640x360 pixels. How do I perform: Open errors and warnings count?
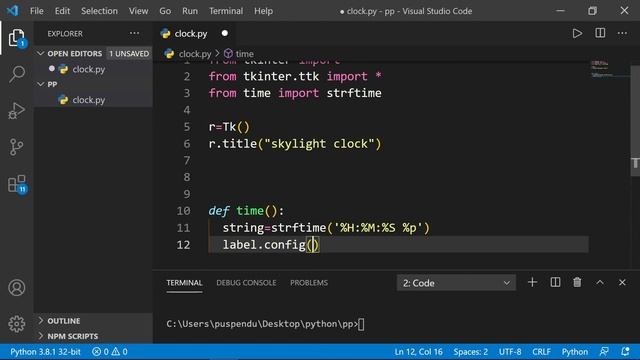pos(110,351)
